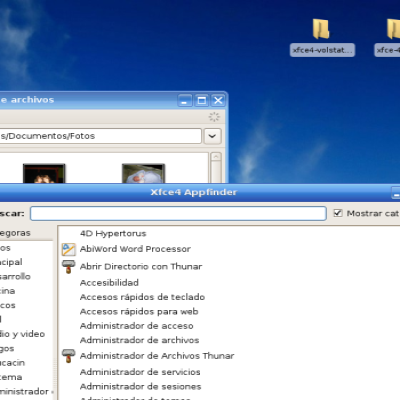
Task: Click the icon beside Administrador de Archivos Thunar
Action: (69, 356)
